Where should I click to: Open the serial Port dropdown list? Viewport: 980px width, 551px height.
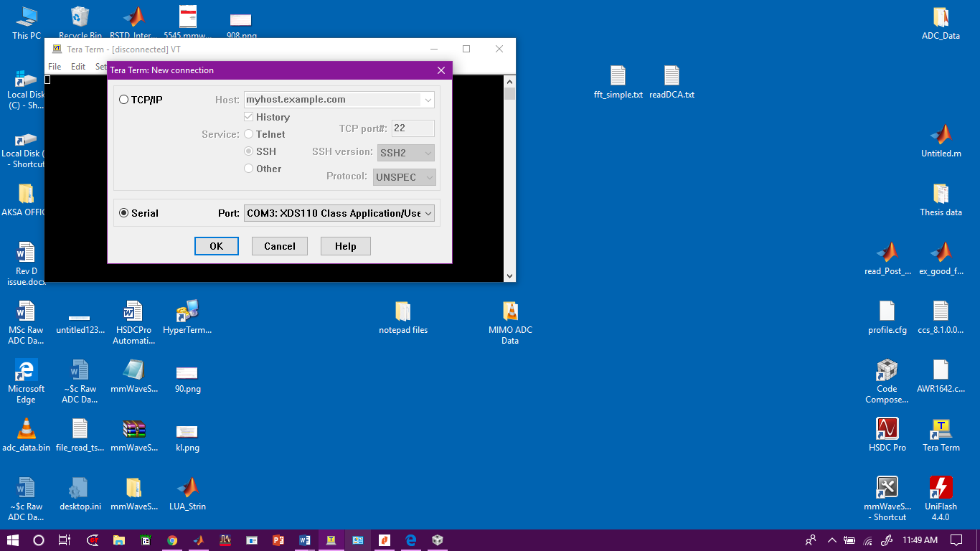coord(428,213)
